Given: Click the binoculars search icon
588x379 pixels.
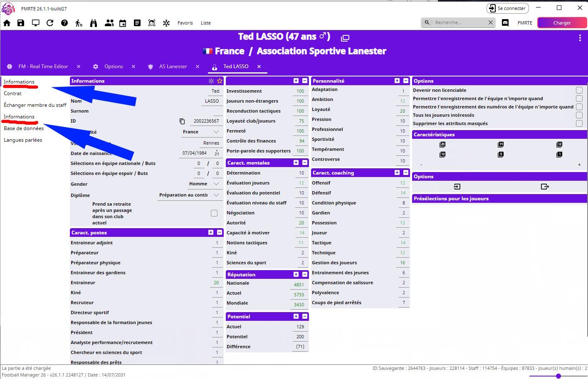Looking at the screenshot, I should 94,23.
